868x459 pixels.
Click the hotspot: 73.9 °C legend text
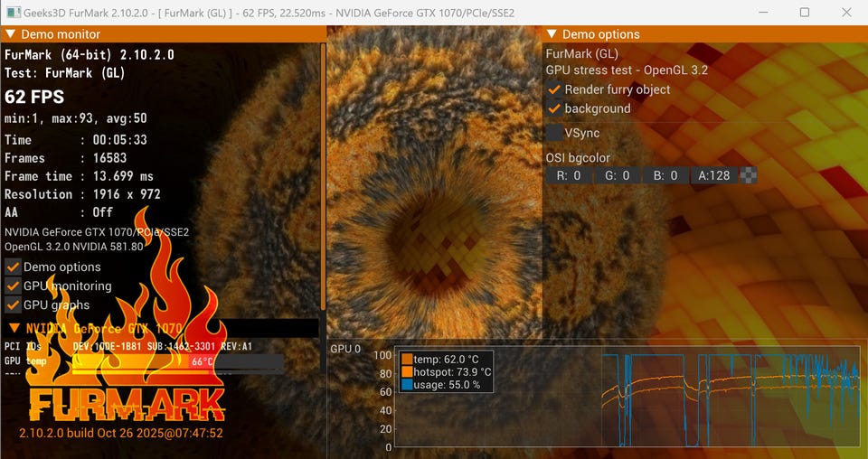452,372
